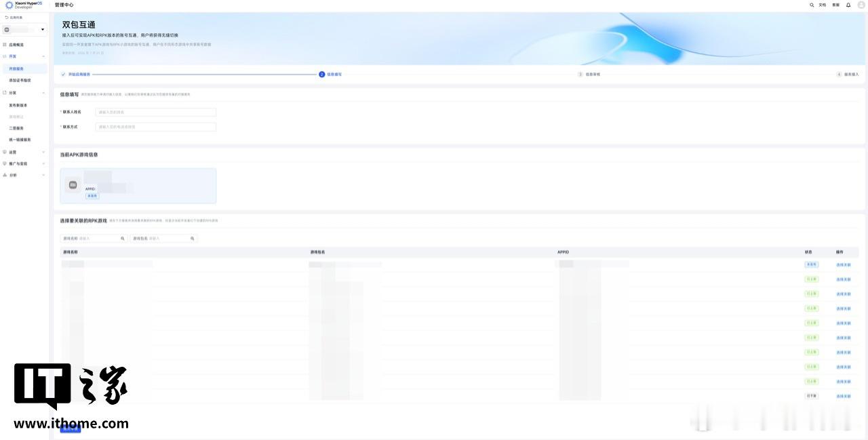Image resolution: width=868 pixels, height=440 pixels.
Task: Click the step 4 circle 服务接入
Action: coord(839,75)
